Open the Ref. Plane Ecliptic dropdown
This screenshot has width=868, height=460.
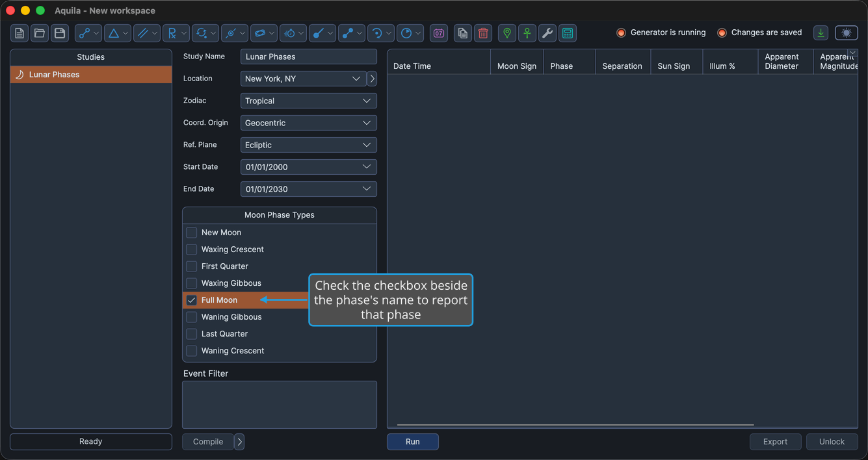[x=309, y=145]
